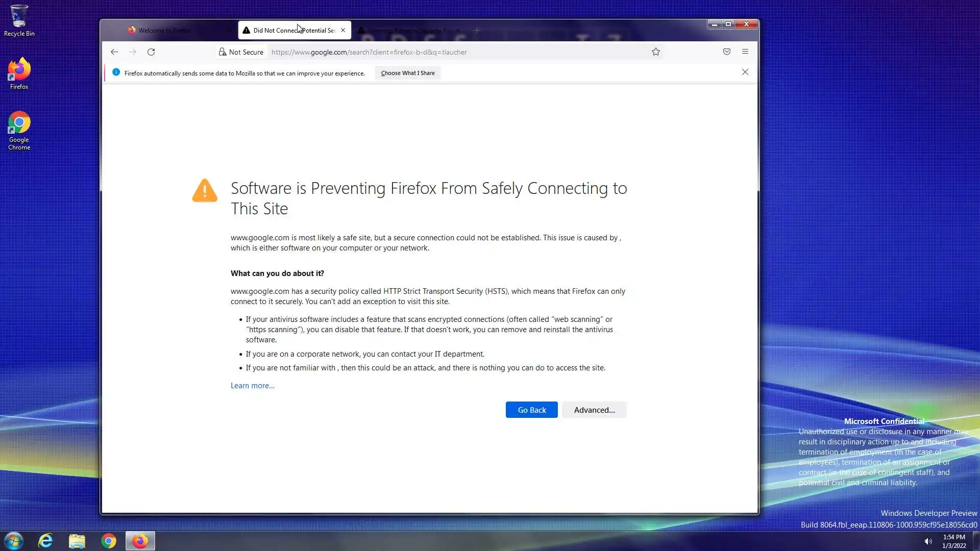980x551 pixels.
Task: Follow the Learn more link
Action: coord(252,386)
